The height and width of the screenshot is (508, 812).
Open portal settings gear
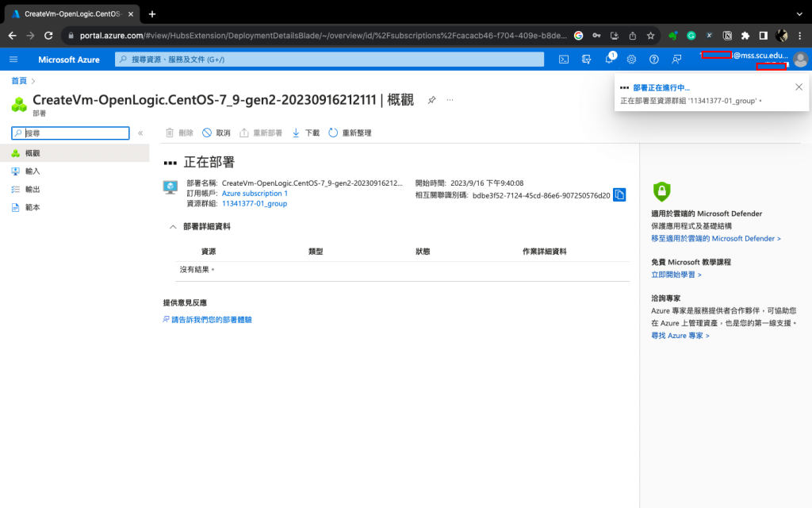pyautogui.click(x=631, y=60)
